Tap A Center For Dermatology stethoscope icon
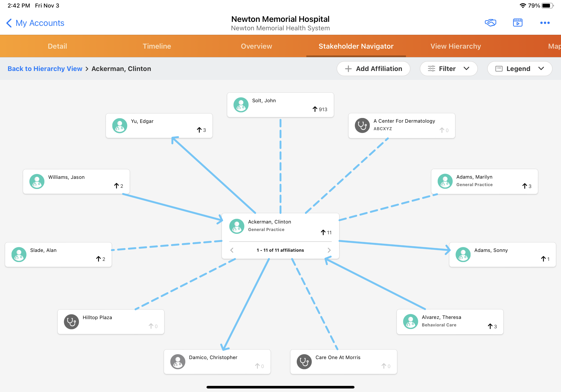Screen dimensions: 561x392 coord(362,126)
